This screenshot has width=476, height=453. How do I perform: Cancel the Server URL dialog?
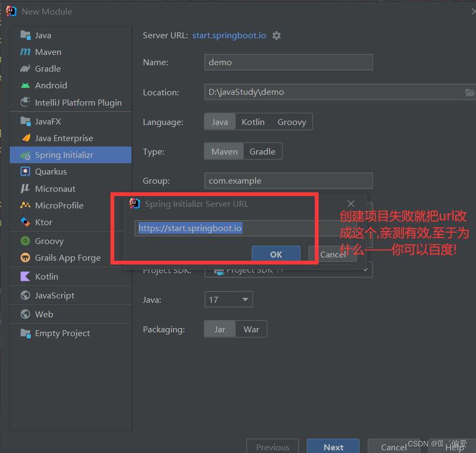point(333,254)
